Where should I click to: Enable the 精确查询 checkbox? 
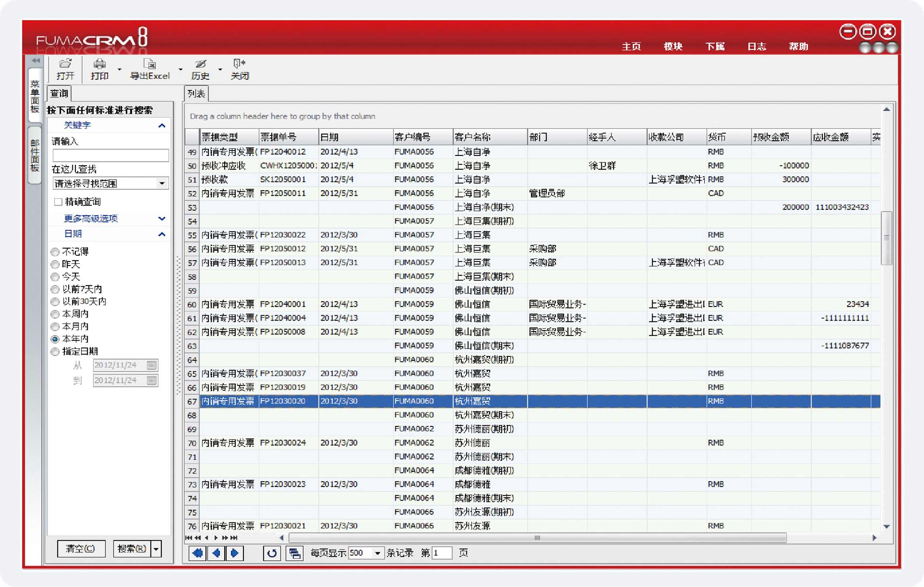(x=58, y=202)
